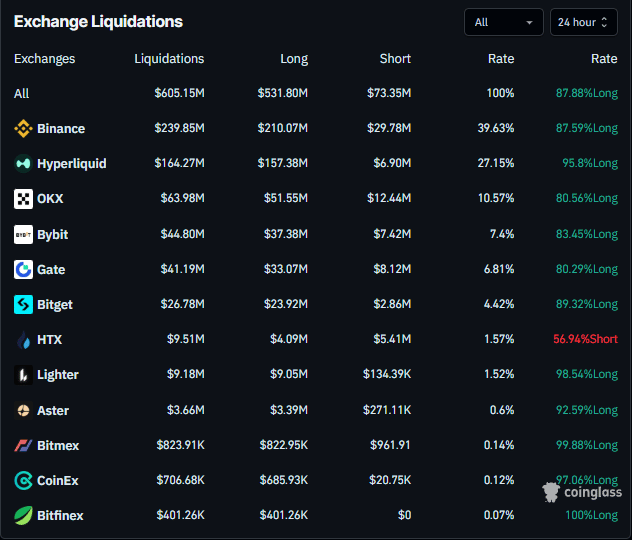Click the Binance exchange logo icon
The width and height of the screenshot is (632, 540).
click(x=23, y=129)
